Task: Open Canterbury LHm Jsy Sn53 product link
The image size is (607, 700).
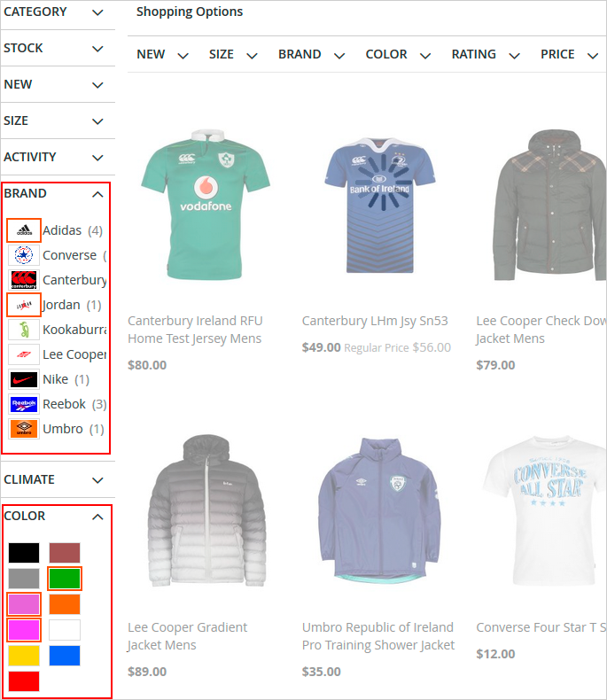Action: coord(375,321)
